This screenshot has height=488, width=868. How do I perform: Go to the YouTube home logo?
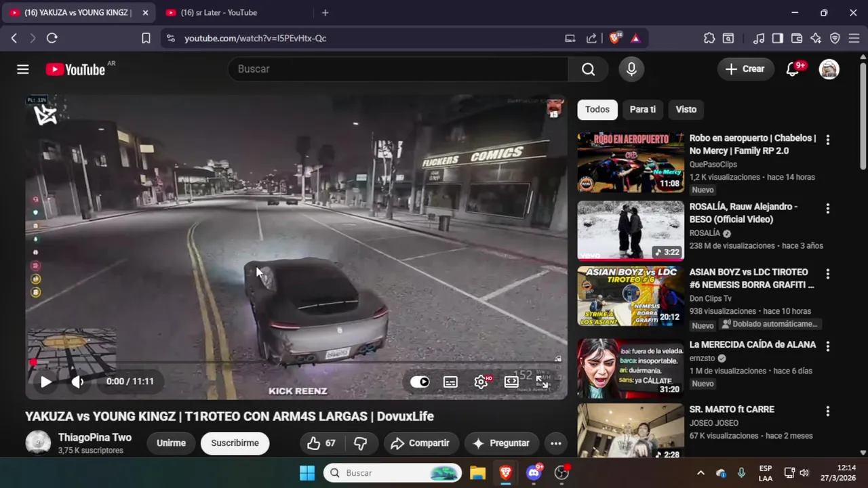(75, 69)
